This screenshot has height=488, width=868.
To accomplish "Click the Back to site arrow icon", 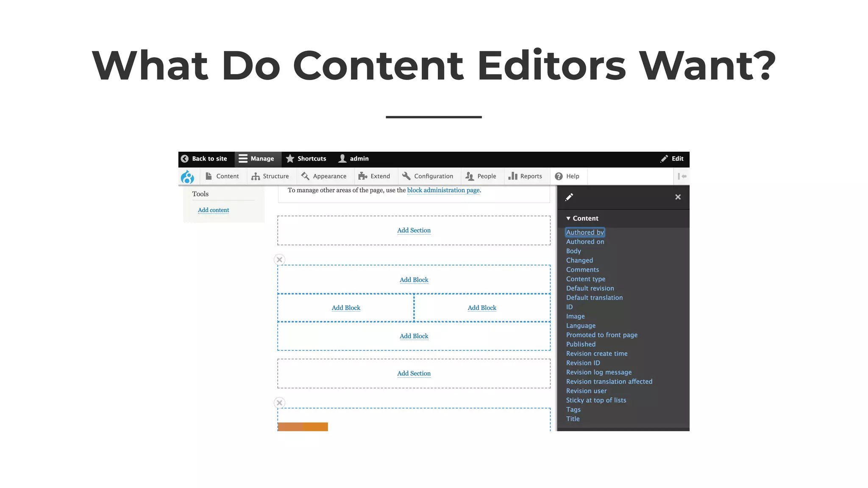I will click(x=185, y=158).
